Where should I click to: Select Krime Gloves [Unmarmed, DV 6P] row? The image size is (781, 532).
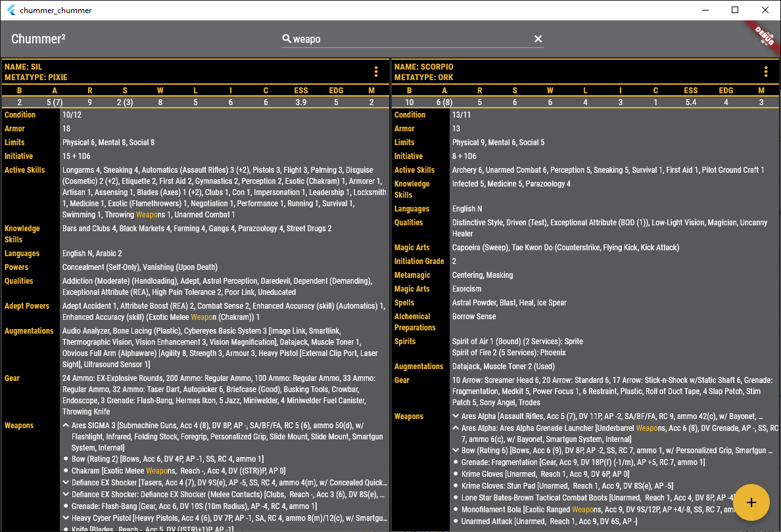(545, 474)
